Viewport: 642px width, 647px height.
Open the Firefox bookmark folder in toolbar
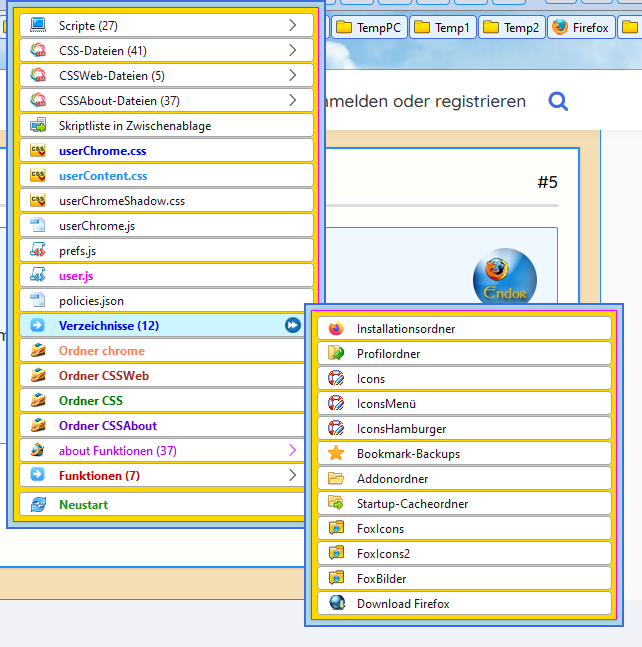click(581, 28)
